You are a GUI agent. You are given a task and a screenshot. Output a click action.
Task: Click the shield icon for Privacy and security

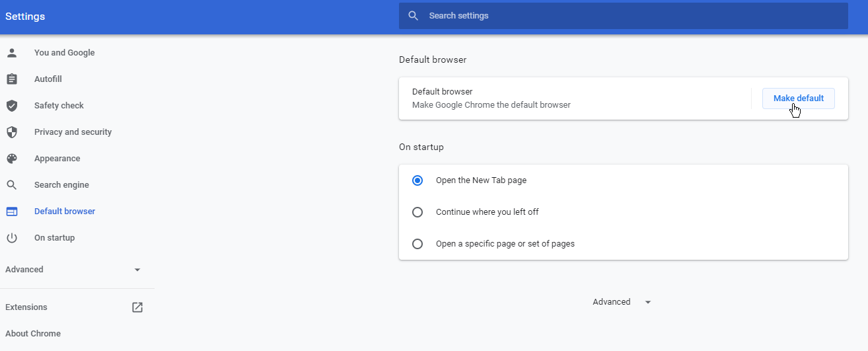pos(12,132)
